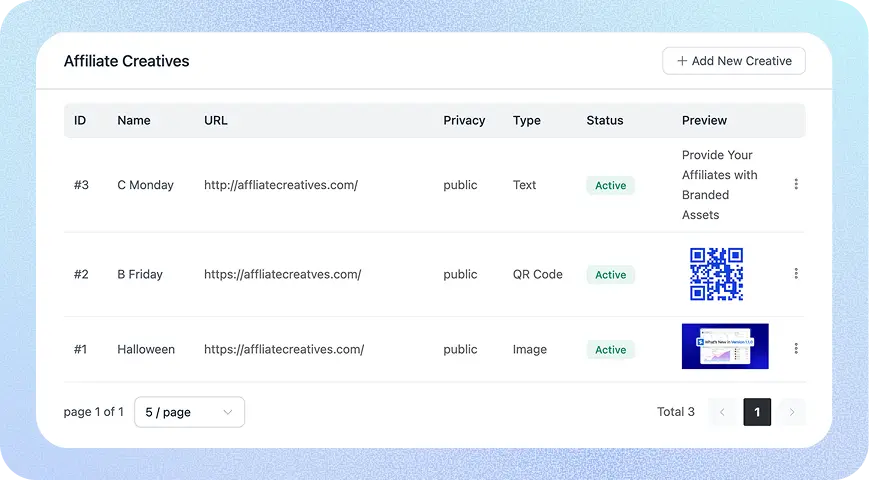Click the #2 ID cell
The height and width of the screenshot is (480, 869).
[x=81, y=274]
